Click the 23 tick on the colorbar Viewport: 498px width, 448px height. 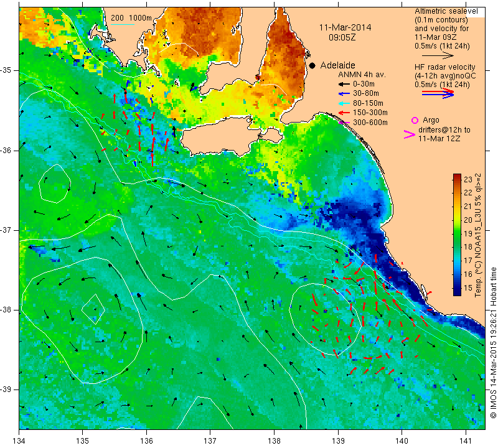pyautogui.click(x=468, y=179)
